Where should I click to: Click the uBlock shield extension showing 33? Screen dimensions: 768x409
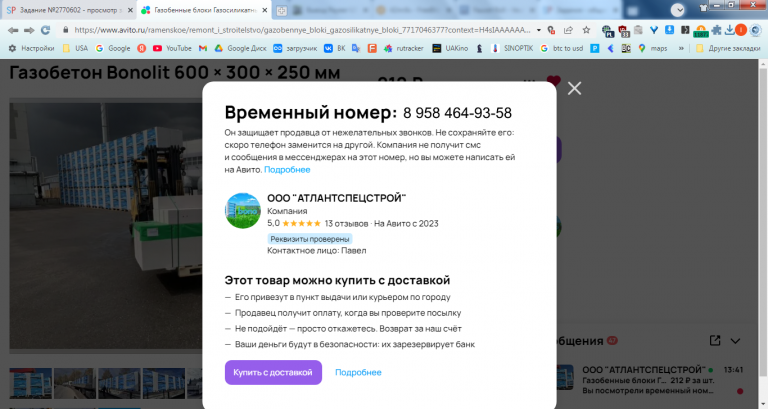pos(623,31)
